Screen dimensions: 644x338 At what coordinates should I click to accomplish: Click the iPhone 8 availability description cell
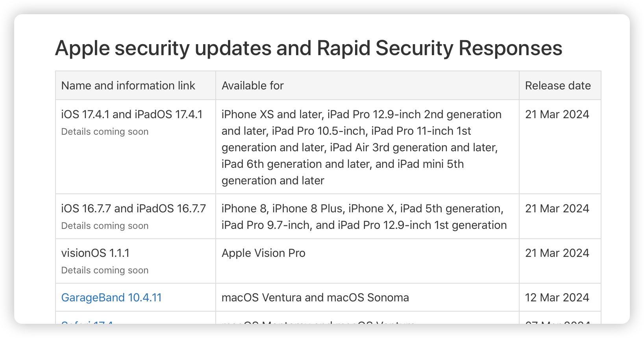coord(363,217)
